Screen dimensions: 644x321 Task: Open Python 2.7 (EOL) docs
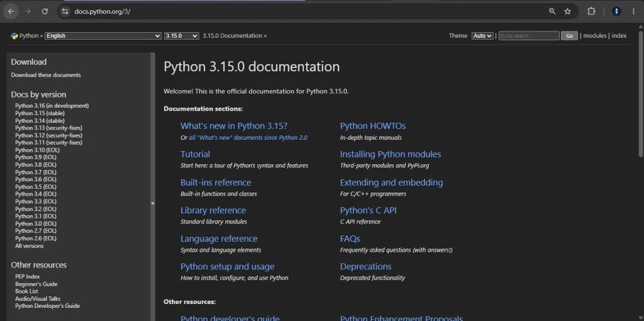pos(36,231)
